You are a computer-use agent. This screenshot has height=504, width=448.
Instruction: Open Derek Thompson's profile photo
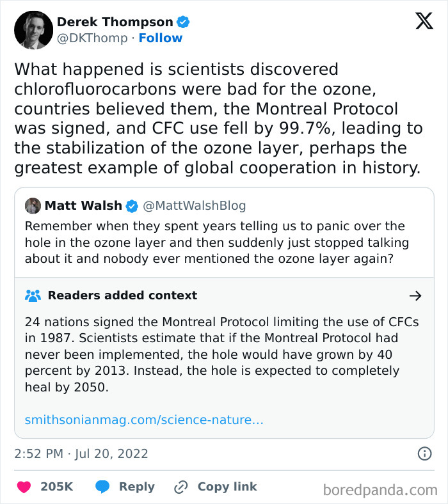pyautogui.click(x=33, y=30)
